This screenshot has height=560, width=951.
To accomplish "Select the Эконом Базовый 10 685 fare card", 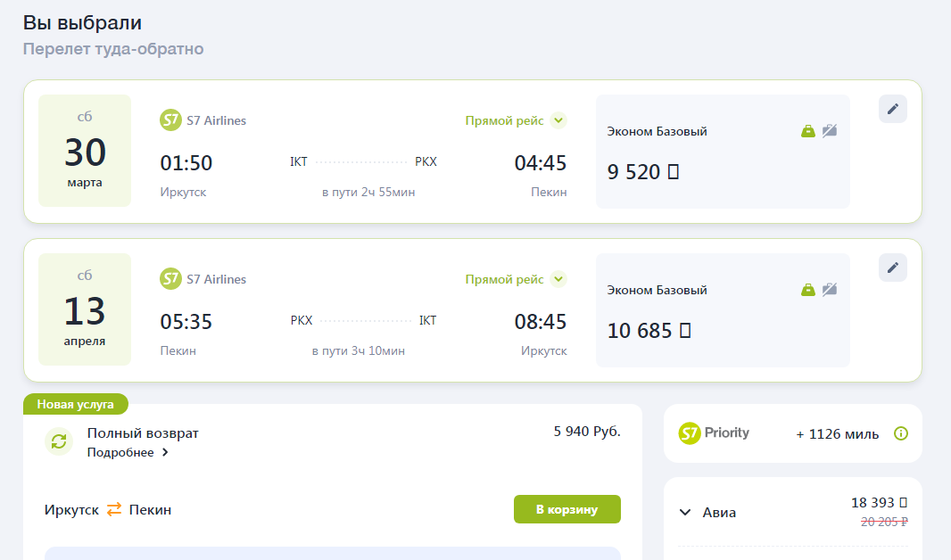I will click(x=722, y=311).
